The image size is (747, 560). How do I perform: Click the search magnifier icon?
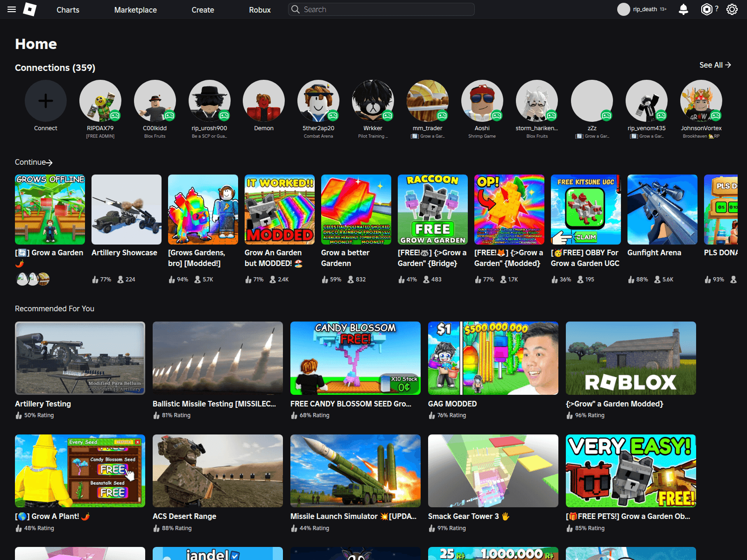tap(295, 9)
